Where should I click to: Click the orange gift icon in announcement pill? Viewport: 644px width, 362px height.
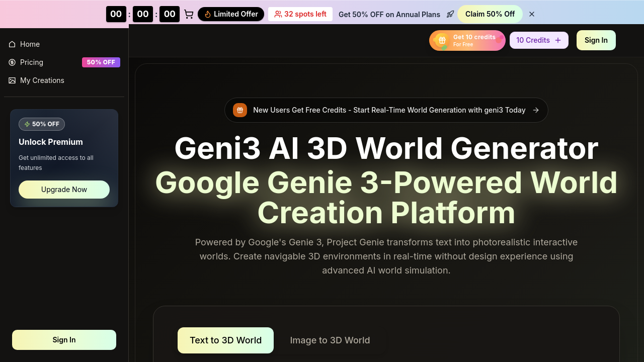240,110
